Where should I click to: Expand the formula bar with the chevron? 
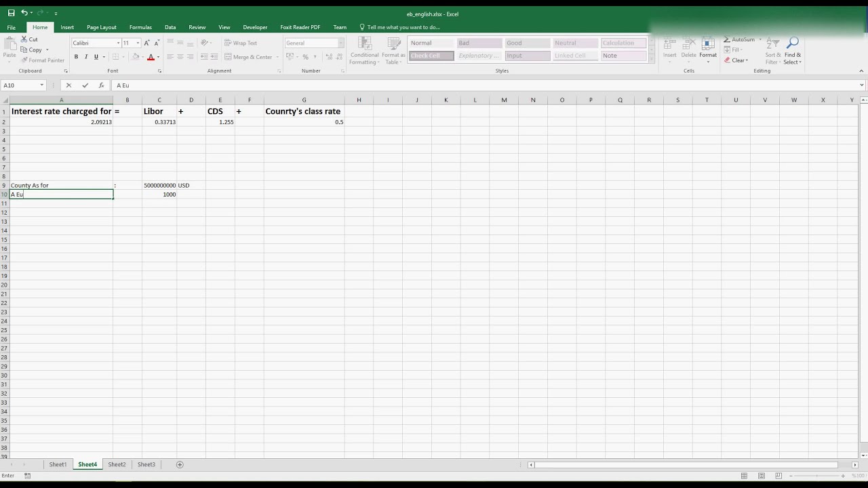[x=862, y=85]
